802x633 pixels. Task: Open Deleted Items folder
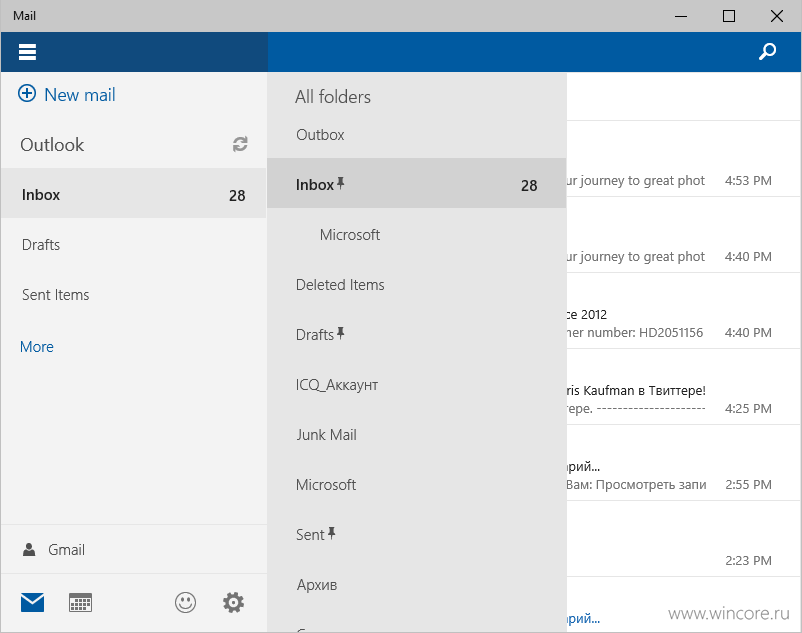tap(416, 284)
